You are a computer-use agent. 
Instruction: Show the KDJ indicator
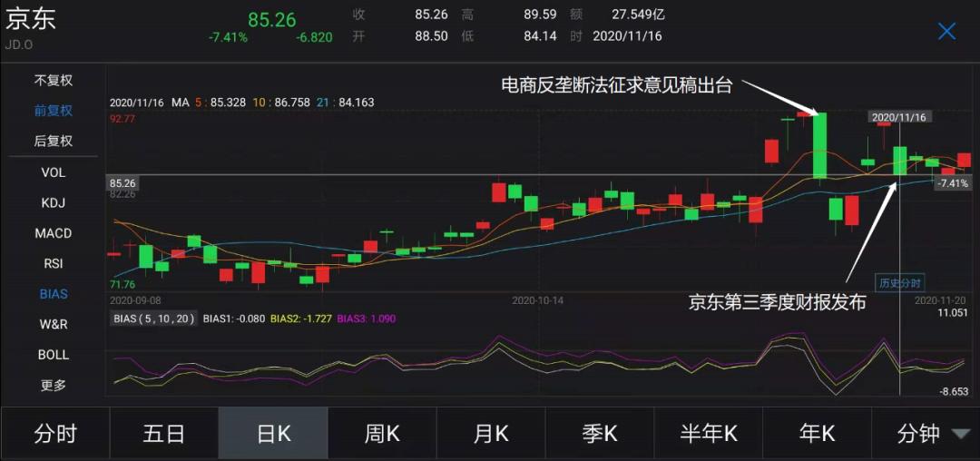54,203
